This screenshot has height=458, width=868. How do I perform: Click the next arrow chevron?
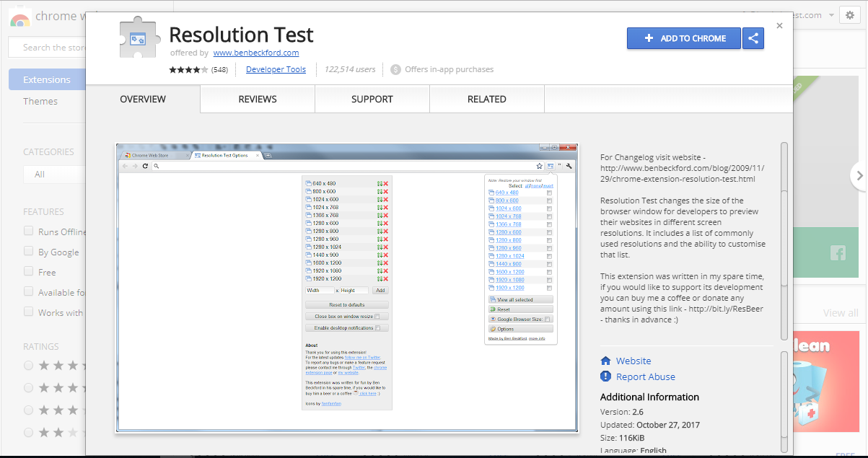click(859, 175)
